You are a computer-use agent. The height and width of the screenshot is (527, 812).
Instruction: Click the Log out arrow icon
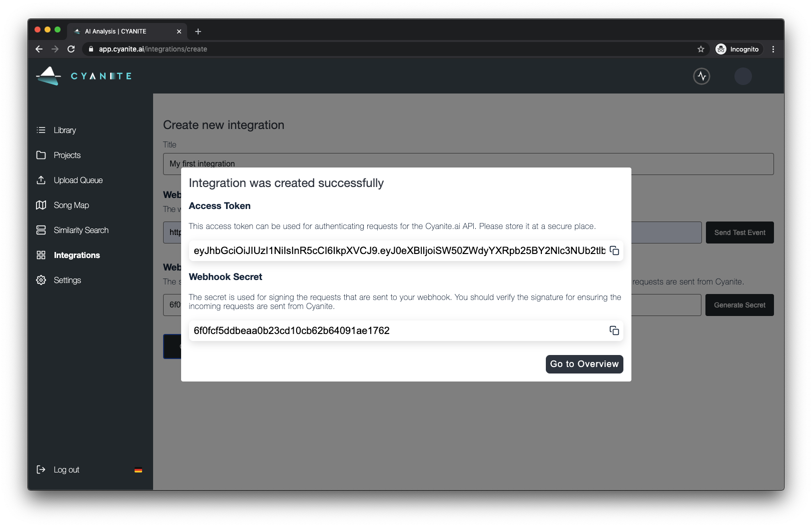pos(41,469)
